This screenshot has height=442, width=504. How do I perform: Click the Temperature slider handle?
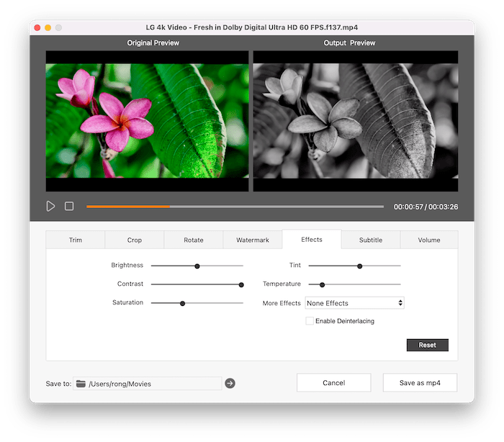[322, 284]
